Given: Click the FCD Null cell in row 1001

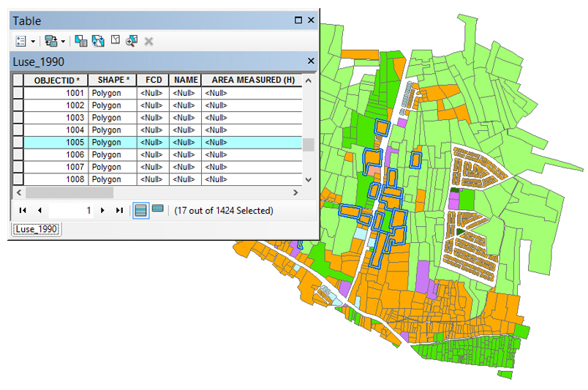Looking at the screenshot, I should 153,93.
